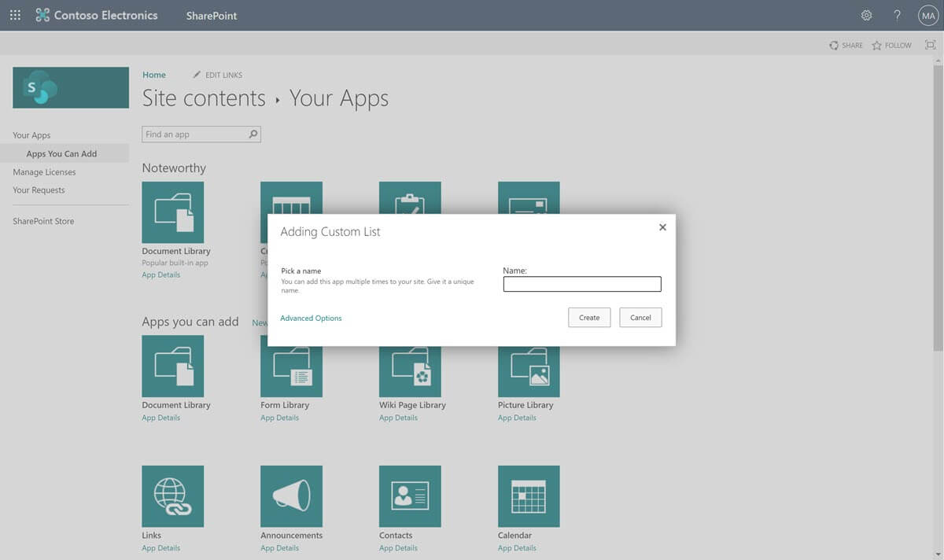This screenshot has height=560, width=944.
Task: Open Your Requests in sidebar
Action: (39, 190)
